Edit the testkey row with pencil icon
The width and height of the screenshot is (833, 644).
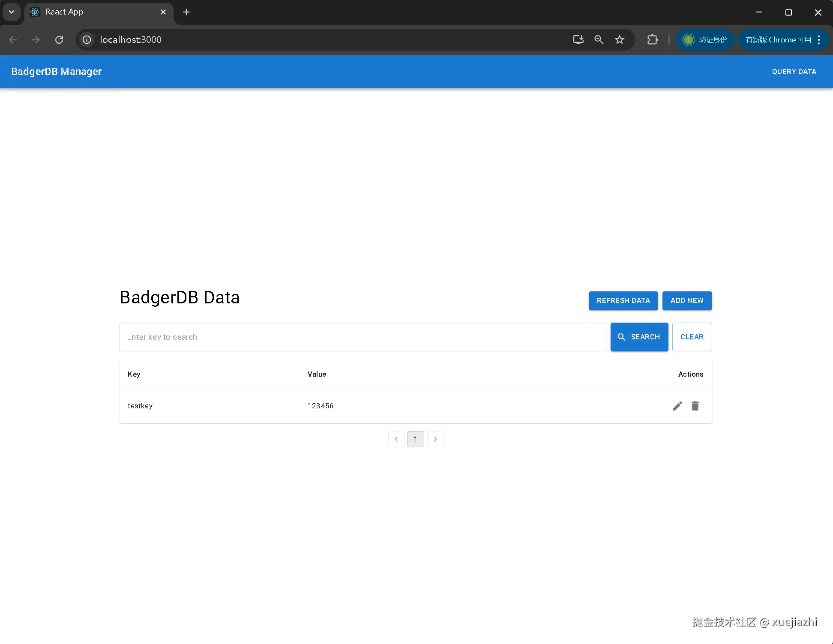[677, 406]
